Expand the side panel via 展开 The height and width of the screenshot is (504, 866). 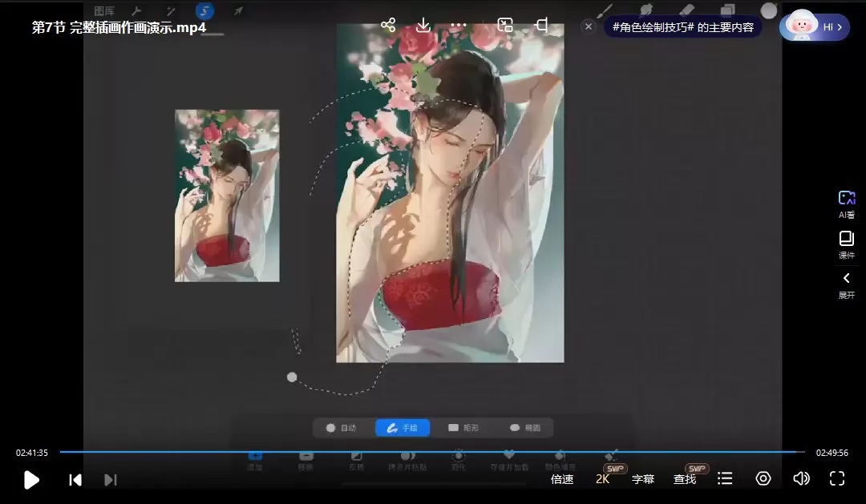point(847,284)
